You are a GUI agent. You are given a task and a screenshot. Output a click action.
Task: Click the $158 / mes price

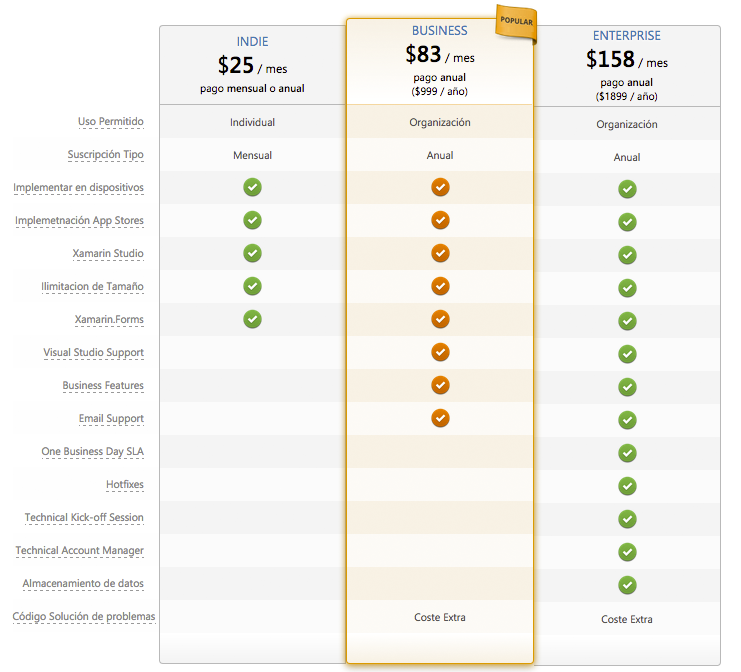[627, 60]
